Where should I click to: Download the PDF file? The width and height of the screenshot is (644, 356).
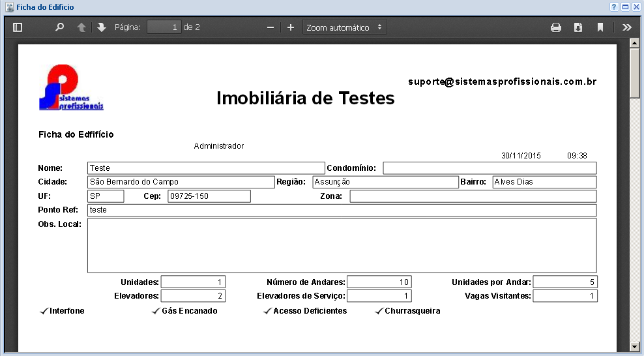(578, 27)
